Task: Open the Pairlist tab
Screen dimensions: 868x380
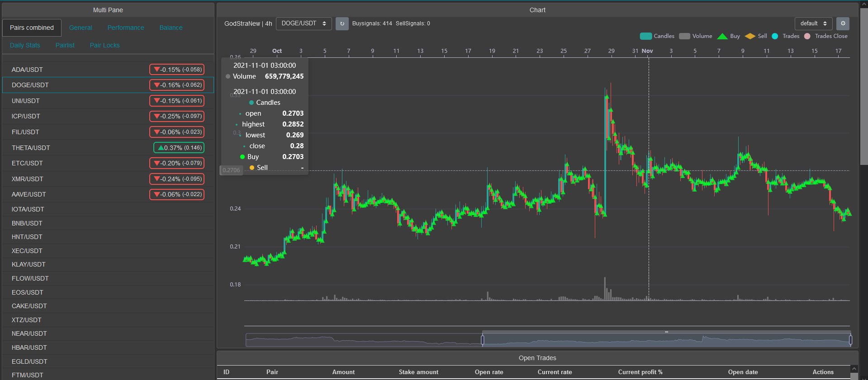Action: (x=65, y=45)
